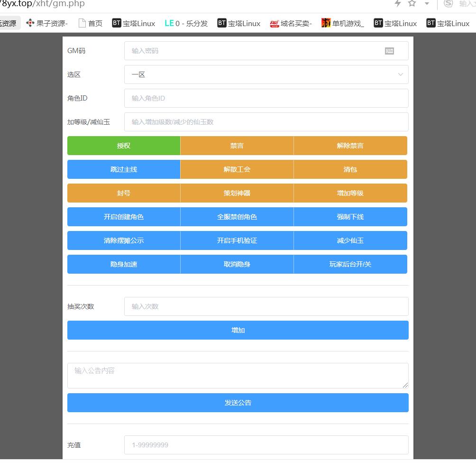Viewport: 476px width, 471px height.
Task: Click the 增加 lottery count button
Action: (238, 330)
